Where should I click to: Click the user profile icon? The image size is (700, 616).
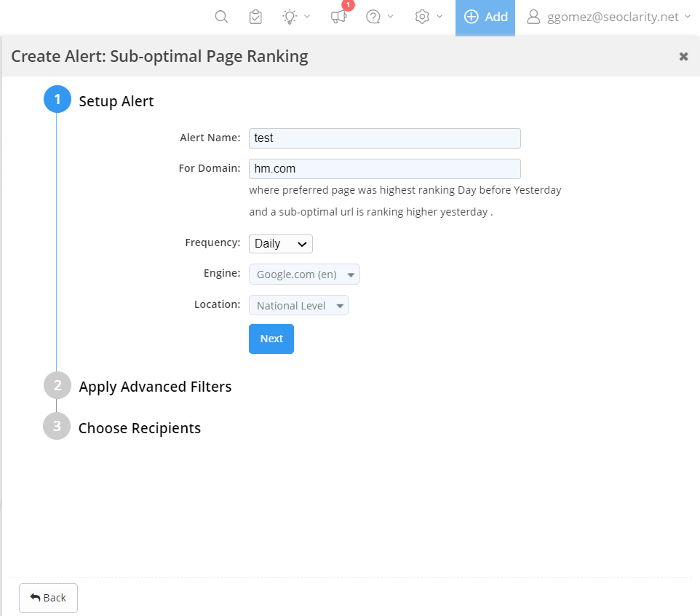[534, 17]
